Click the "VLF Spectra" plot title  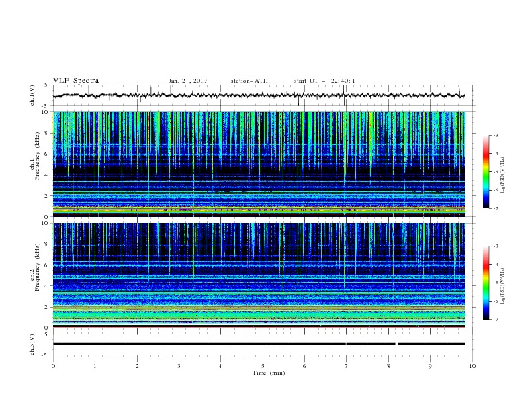point(76,81)
